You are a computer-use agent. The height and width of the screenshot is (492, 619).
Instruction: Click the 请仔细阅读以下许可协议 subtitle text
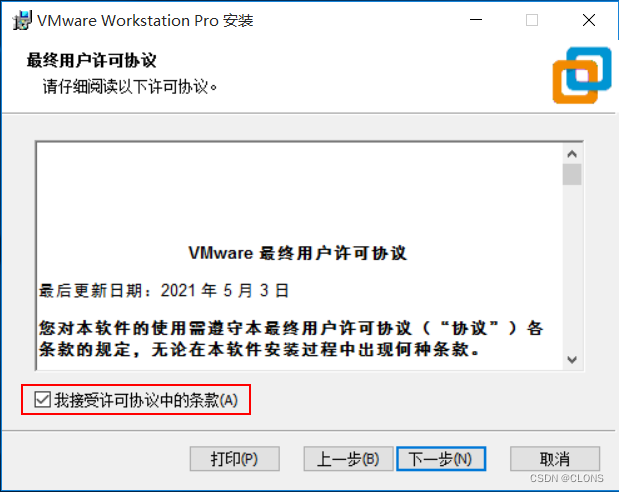point(130,86)
